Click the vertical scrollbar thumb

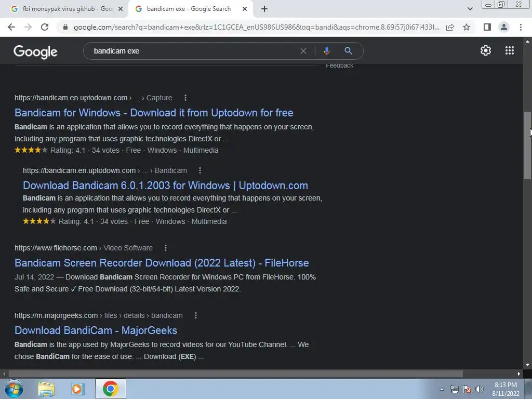(x=527, y=145)
